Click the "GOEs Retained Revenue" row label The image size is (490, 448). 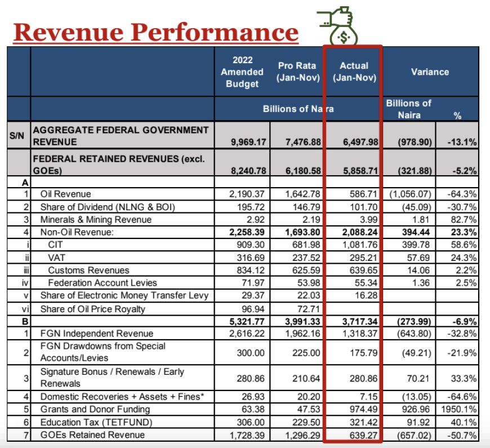point(92,434)
